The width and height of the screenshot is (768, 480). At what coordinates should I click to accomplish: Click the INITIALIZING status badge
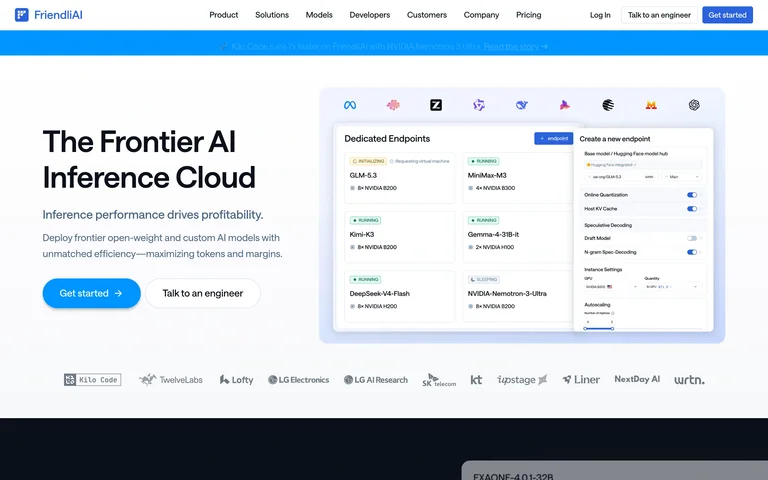[368, 161]
